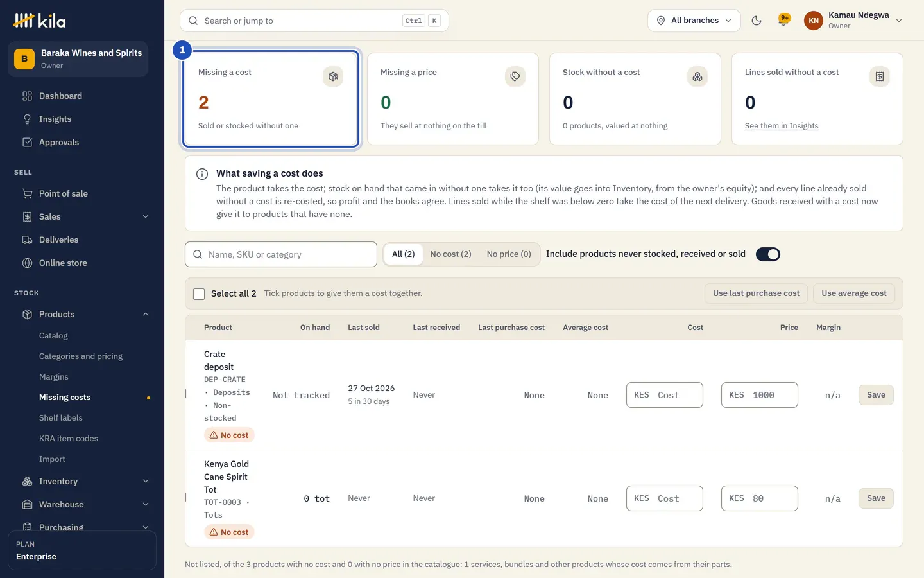The height and width of the screenshot is (578, 924).
Task: Select the No price (0) filter tab
Action: point(509,254)
